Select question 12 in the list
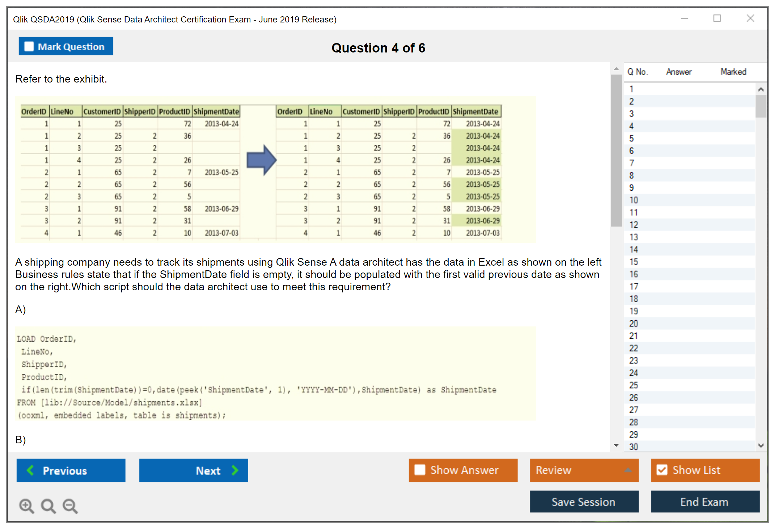The image size is (778, 532). [x=634, y=225]
